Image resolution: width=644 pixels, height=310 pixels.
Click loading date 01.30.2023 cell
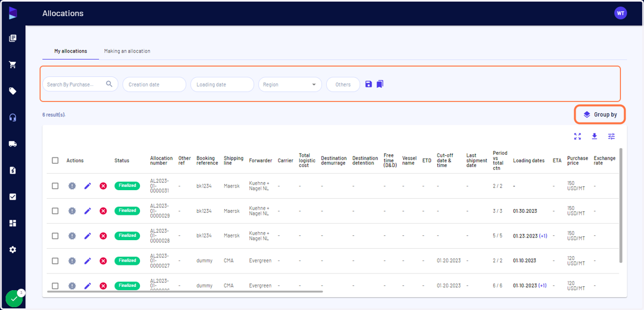click(525, 211)
